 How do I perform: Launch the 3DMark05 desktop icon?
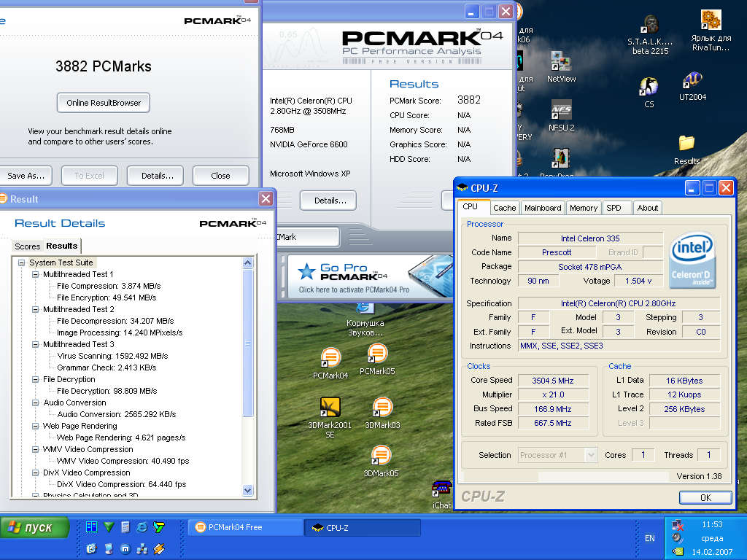(381, 462)
